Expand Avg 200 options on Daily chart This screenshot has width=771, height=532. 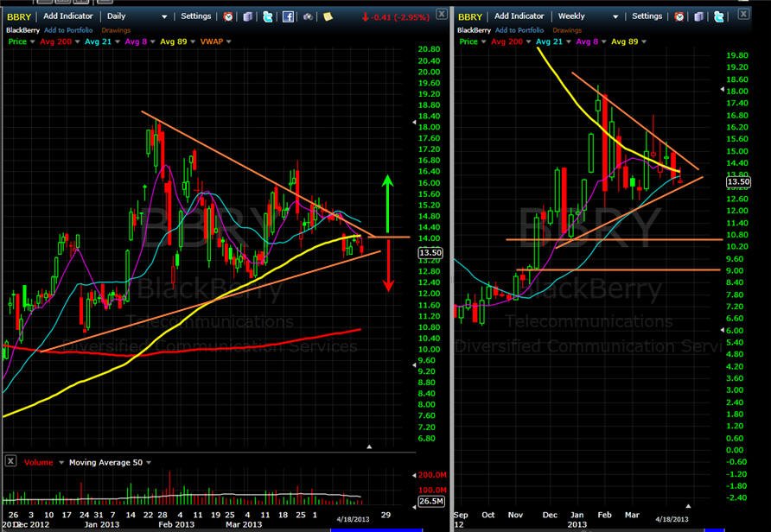77,41
